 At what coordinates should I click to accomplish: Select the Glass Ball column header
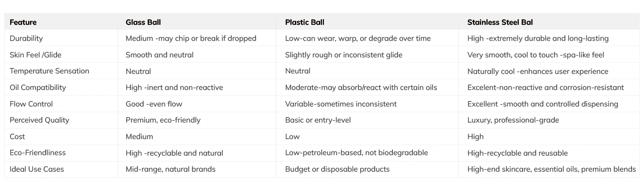pyautogui.click(x=143, y=22)
